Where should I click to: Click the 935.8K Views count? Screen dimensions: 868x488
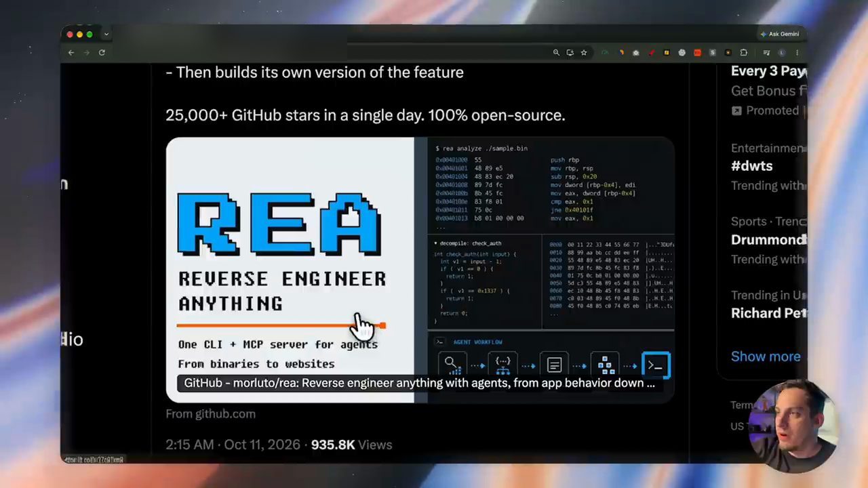point(351,445)
